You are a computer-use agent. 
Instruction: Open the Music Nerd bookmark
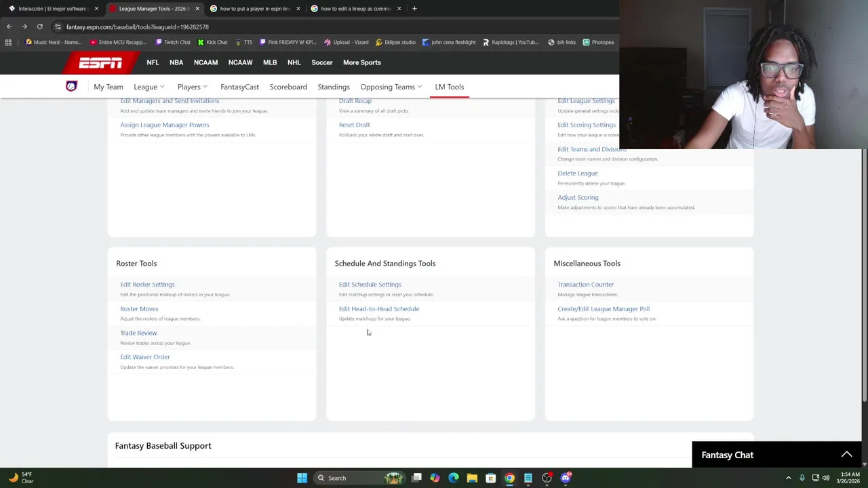[54, 42]
